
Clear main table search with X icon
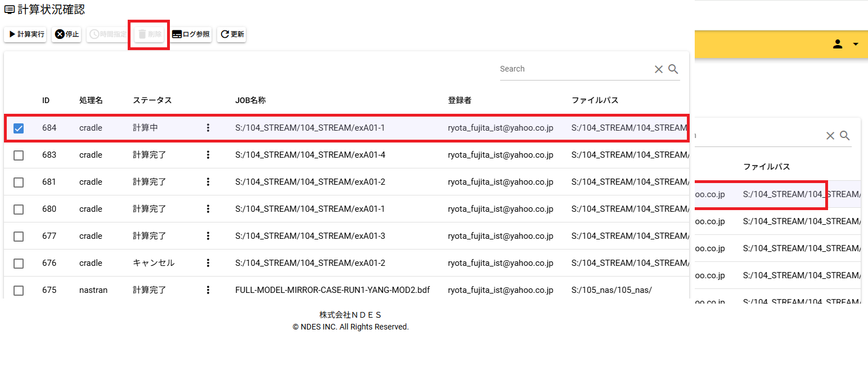pyautogui.click(x=659, y=69)
